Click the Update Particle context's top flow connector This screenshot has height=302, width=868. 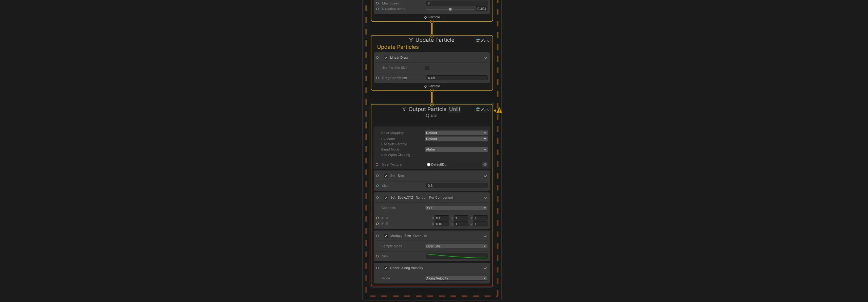432,36
